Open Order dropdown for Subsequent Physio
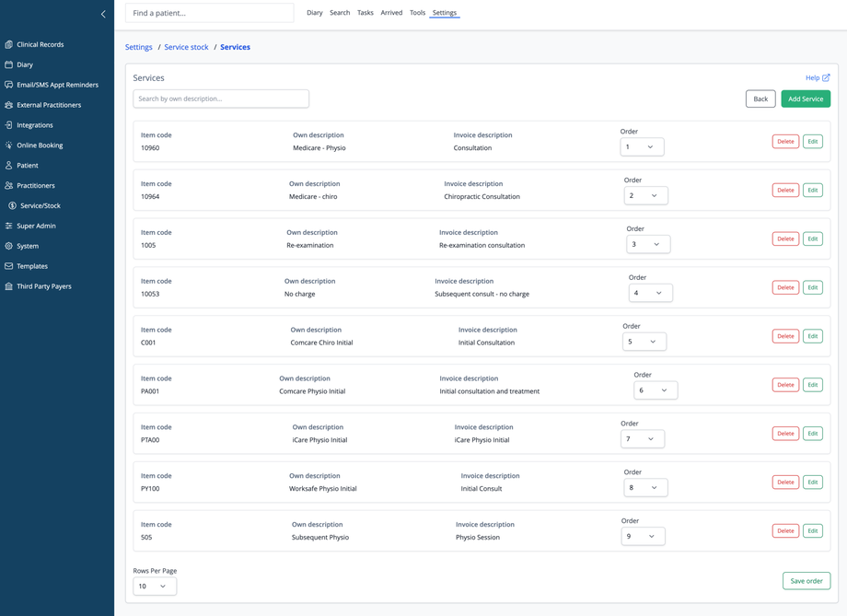 pyautogui.click(x=643, y=537)
